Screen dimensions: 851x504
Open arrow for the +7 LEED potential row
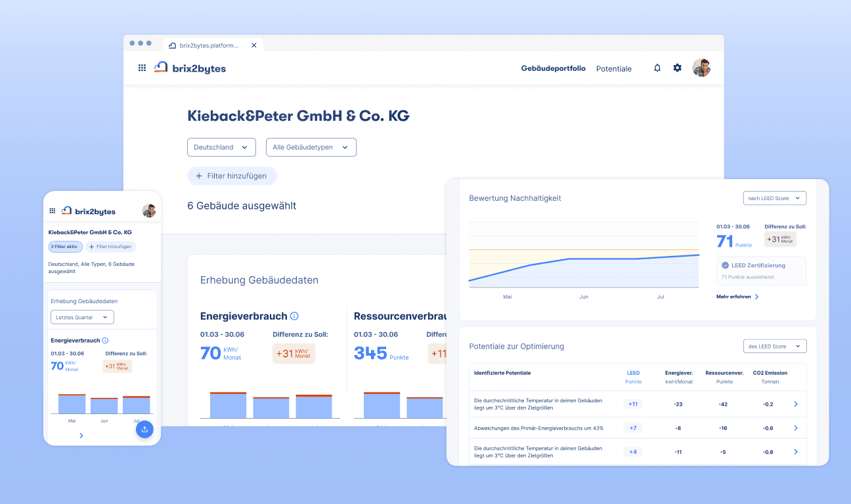tap(796, 428)
